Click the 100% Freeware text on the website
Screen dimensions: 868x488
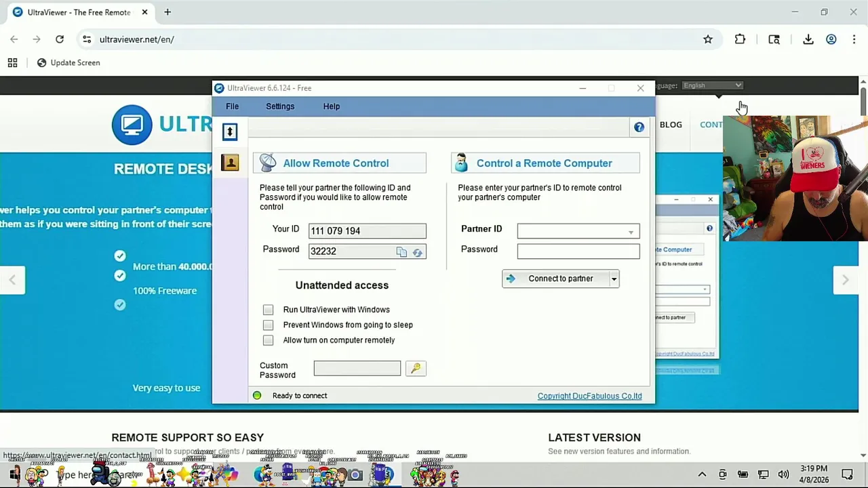165,291
